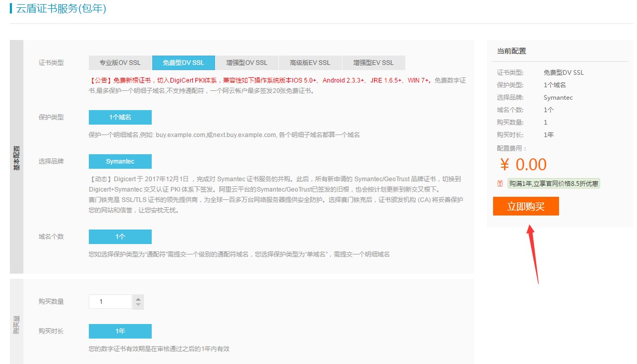
Task: Click the up arrow to increase purchase quantity
Action: [137, 298]
